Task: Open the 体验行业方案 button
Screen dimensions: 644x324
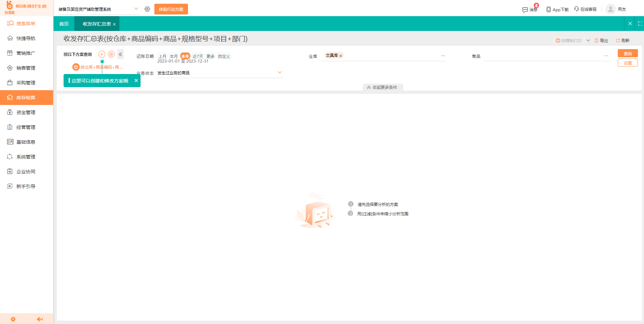Action: point(171,9)
